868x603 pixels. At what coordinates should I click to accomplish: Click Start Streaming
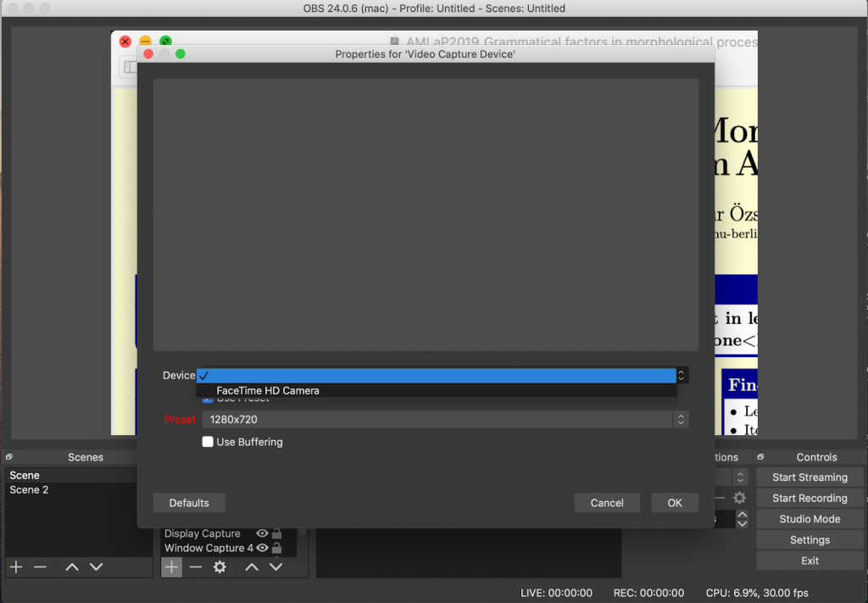[x=810, y=477]
